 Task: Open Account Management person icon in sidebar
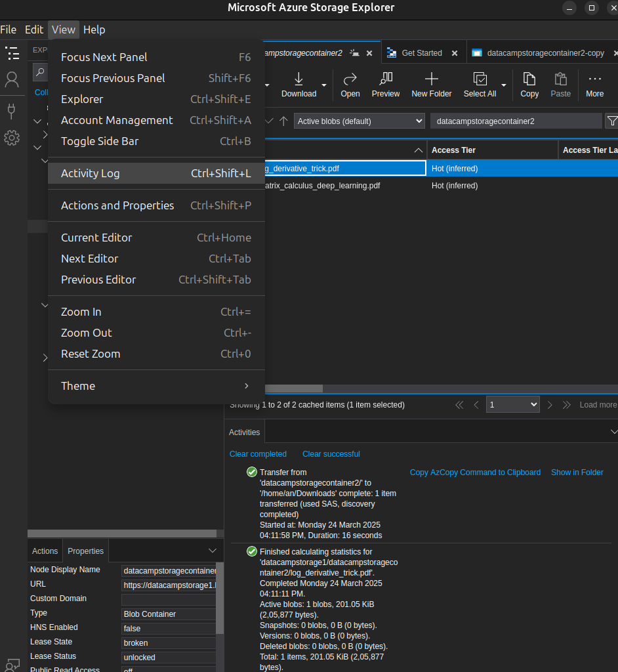[12, 80]
